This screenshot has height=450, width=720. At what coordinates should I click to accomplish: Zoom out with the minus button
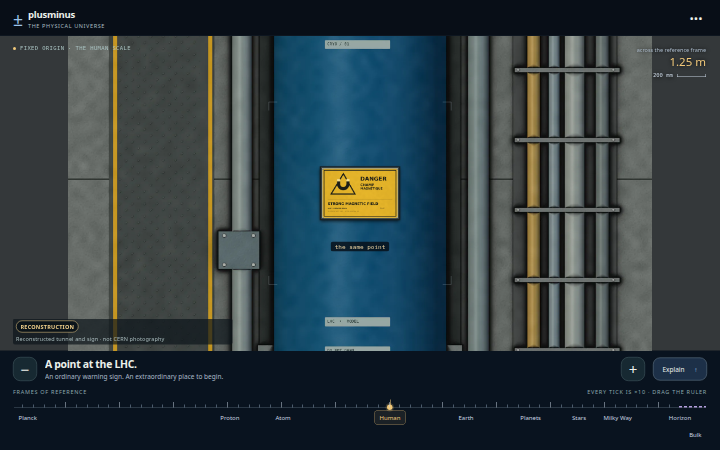(25, 369)
